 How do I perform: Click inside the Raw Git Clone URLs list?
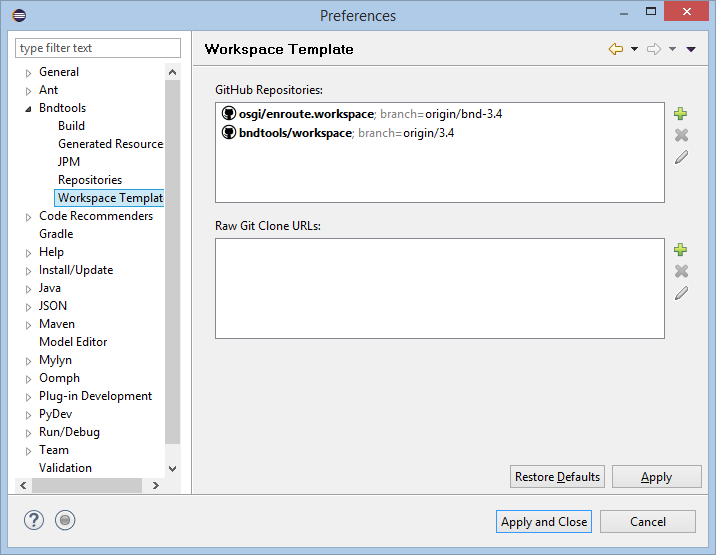[440, 288]
